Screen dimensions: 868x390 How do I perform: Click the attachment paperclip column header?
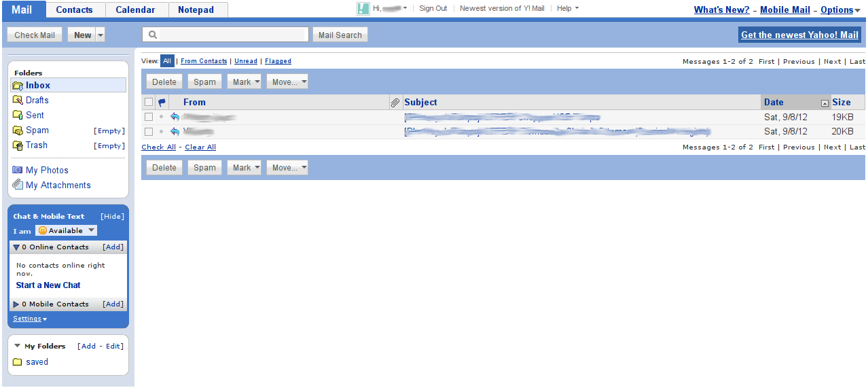[x=395, y=103]
